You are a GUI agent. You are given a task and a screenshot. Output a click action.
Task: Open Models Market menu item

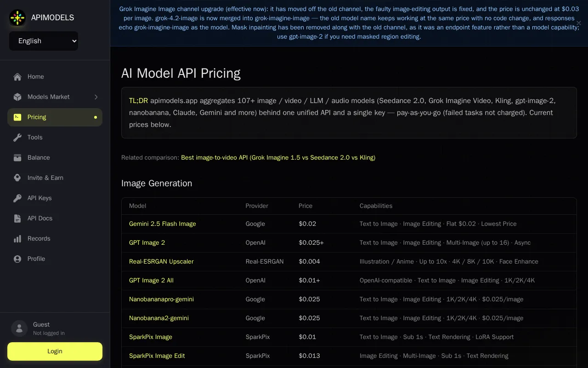click(x=55, y=97)
